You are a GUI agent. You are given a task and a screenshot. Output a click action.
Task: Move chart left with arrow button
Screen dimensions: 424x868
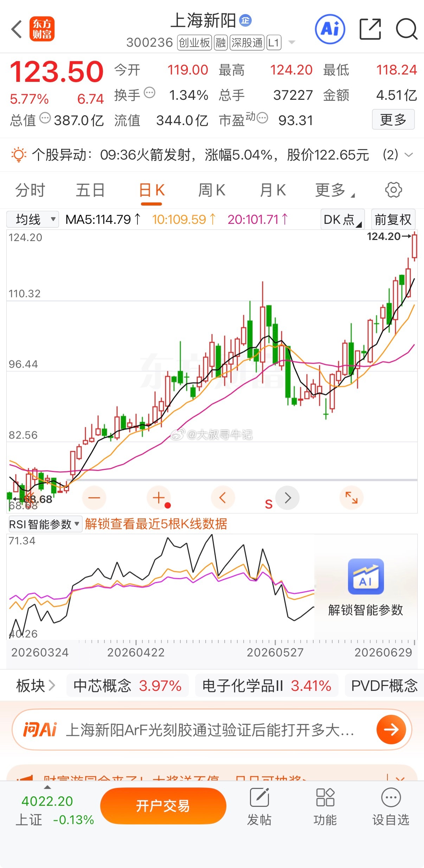(223, 498)
